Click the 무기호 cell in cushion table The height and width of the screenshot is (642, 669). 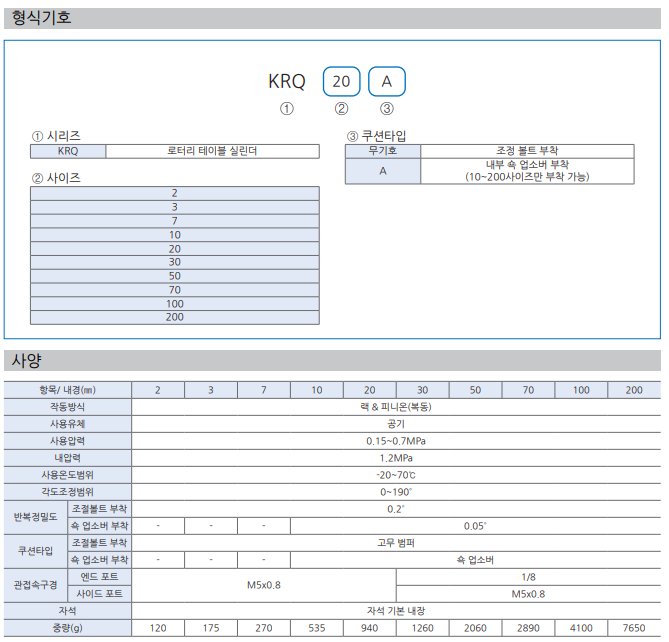pyautogui.click(x=382, y=151)
